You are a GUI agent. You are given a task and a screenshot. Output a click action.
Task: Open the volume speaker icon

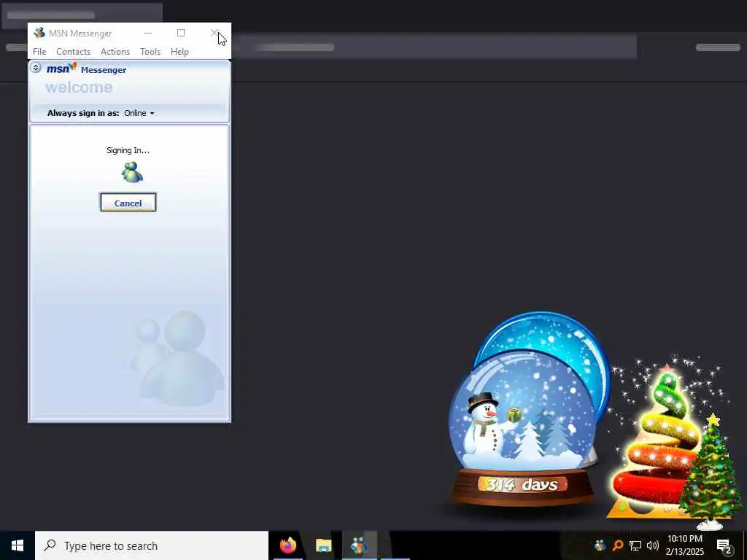point(652,545)
